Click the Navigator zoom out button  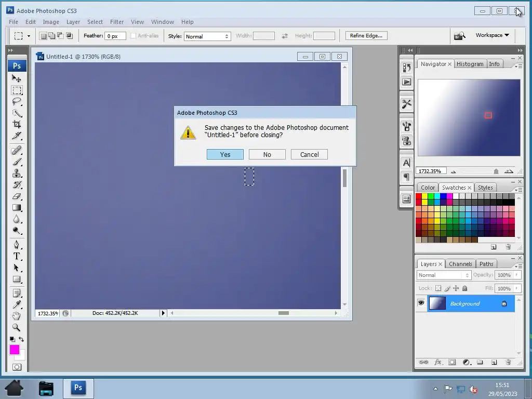[x=453, y=171]
